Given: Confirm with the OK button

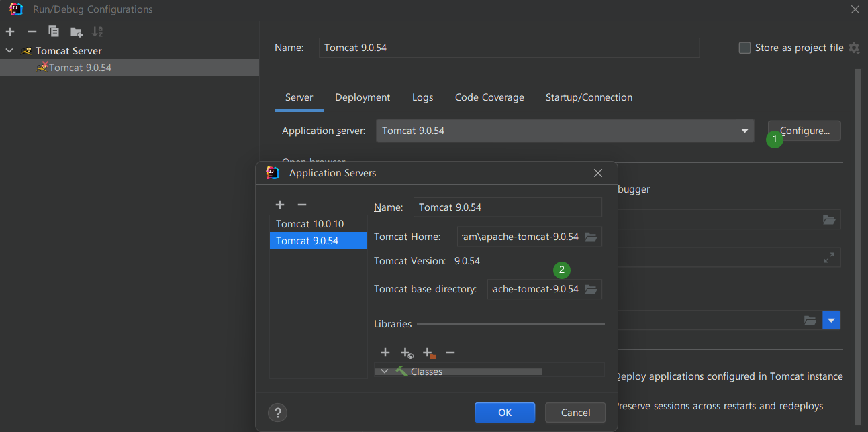Looking at the screenshot, I should 505,413.
